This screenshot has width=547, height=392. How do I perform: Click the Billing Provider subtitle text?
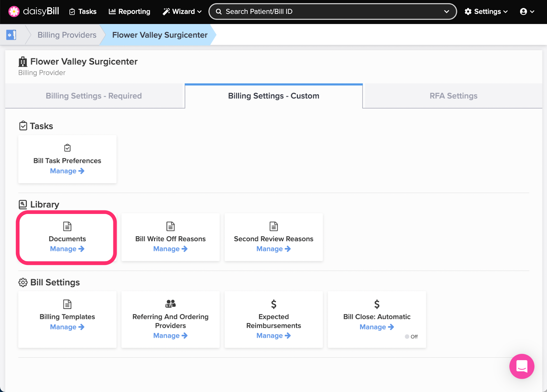click(42, 73)
